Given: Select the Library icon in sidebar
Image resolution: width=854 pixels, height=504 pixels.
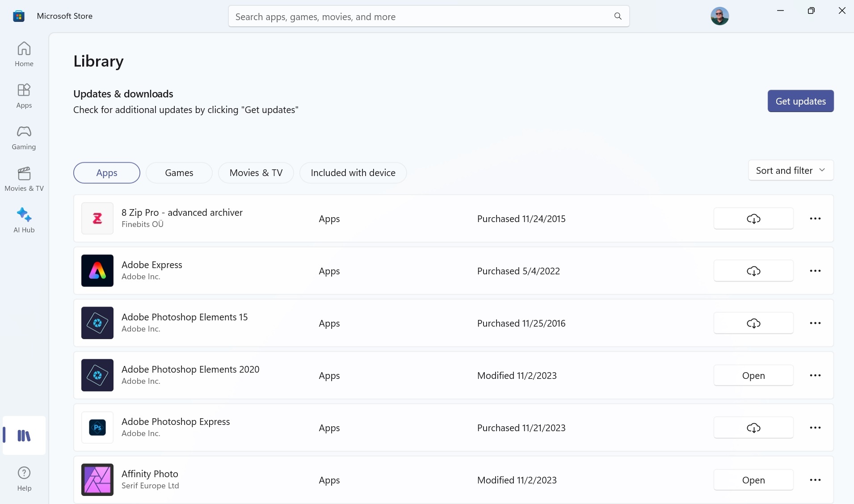Looking at the screenshot, I should pos(24,436).
